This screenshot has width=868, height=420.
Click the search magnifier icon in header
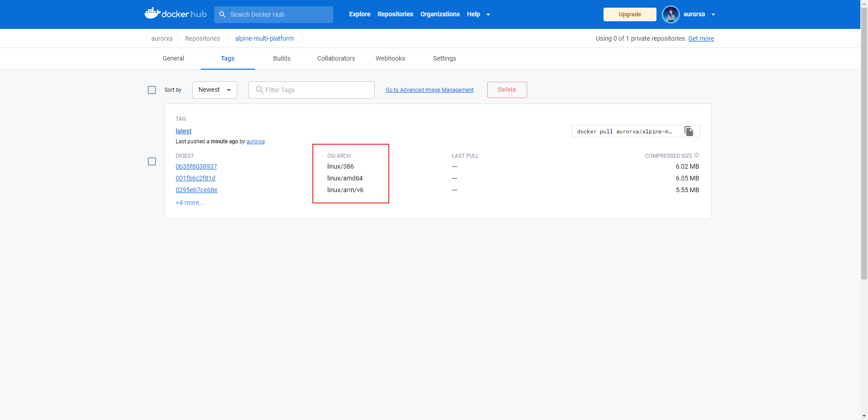tap(222, 14)
